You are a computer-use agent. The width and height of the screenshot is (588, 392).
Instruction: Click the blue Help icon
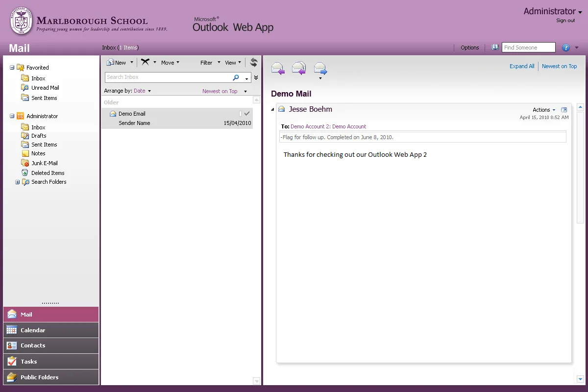566,48
